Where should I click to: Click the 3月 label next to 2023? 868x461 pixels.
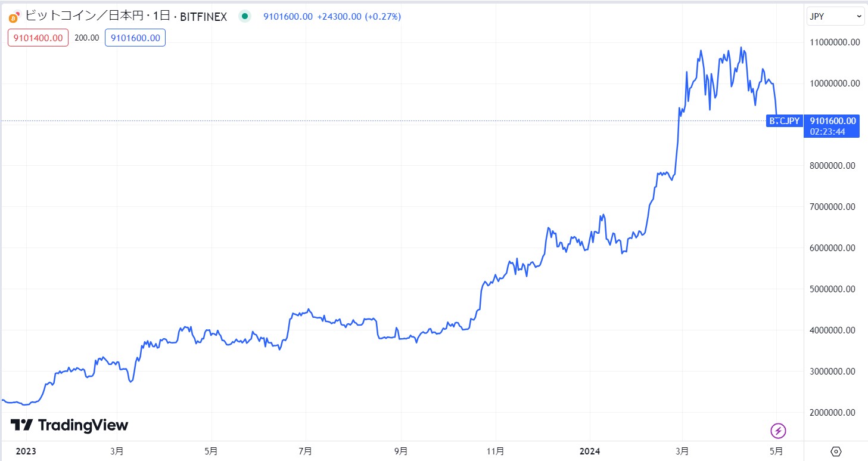pyautogui.click(x=117, y=451)
